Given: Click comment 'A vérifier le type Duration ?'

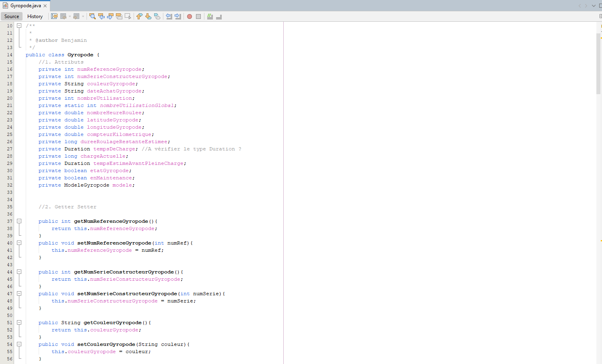Looking at the screenshot, I should coord(192,149).
